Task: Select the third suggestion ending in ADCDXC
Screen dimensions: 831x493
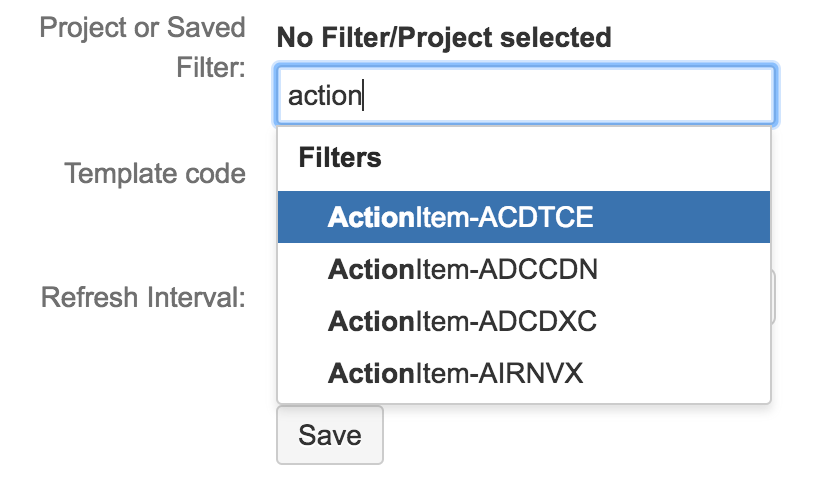Action: click(462, 322)
